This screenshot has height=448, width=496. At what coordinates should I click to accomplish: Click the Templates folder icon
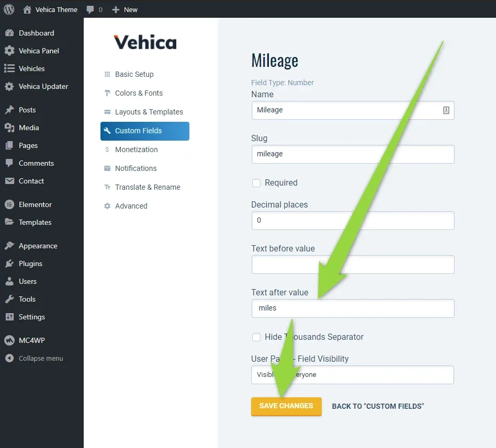(x=9, y=222)
